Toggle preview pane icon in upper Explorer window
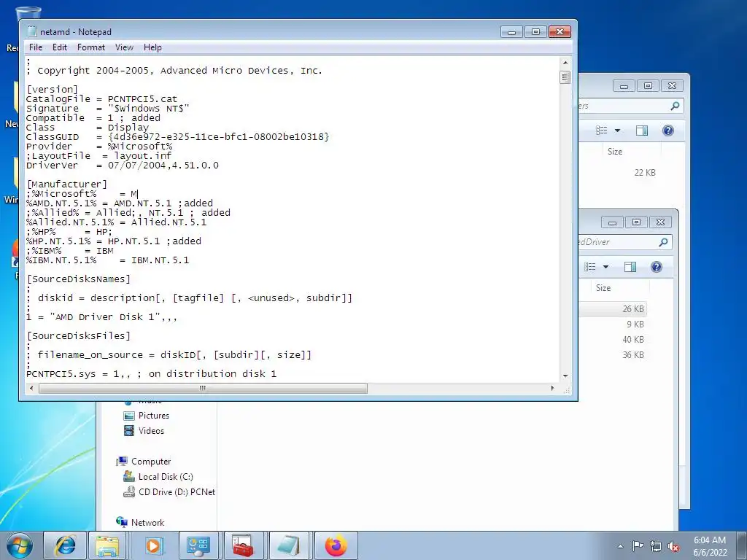Screen dimensions: 747x560 pyautogui.click(x=642, y=131)
